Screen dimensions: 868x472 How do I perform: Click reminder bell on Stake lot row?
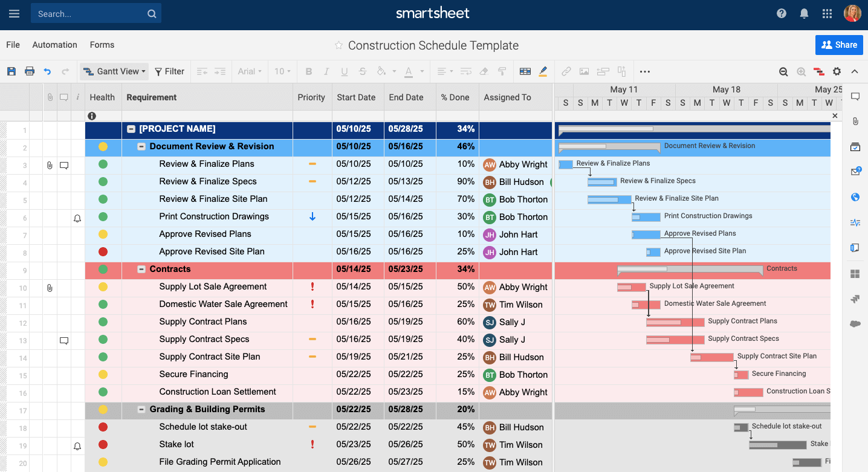pyautogui.click(x=77, y=445)
